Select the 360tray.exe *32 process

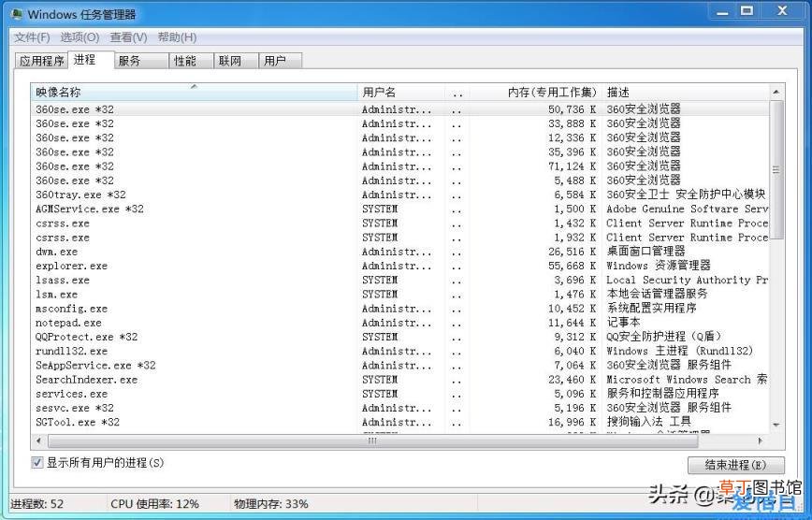399,195
